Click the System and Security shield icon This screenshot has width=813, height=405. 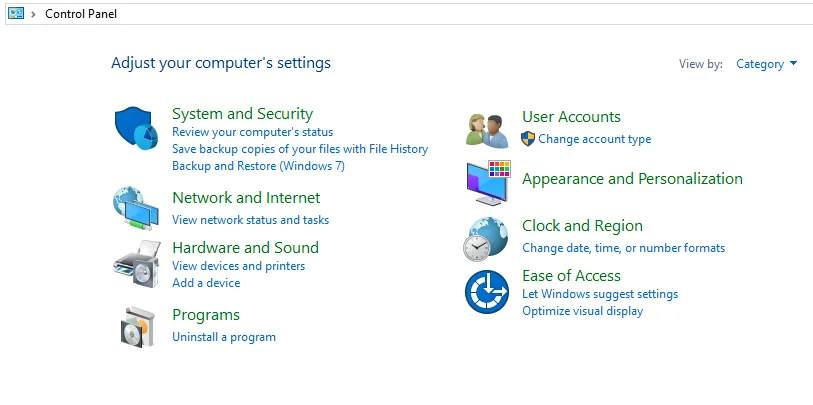[136, 128]
